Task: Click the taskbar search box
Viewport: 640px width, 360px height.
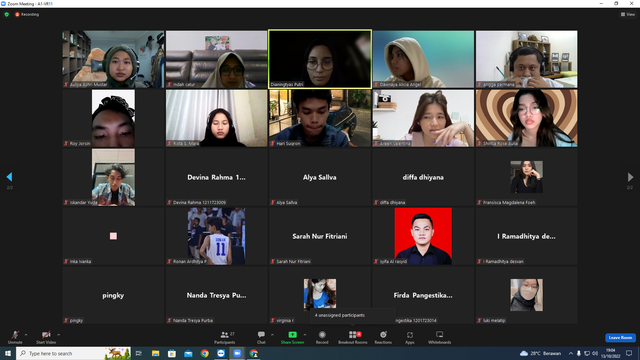Action: pos(73,353)
